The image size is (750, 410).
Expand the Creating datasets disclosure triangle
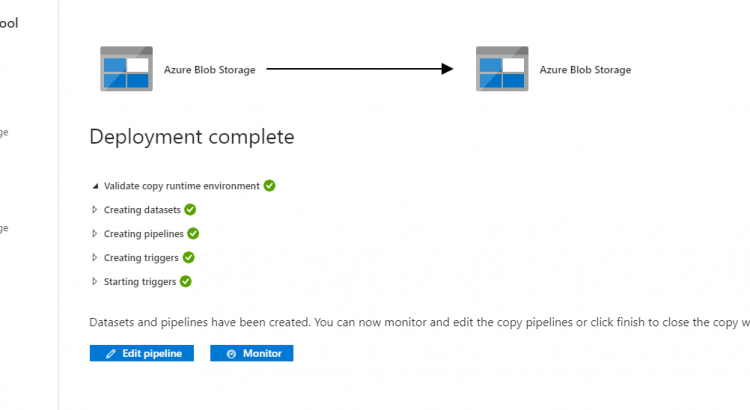click(x=95, y=210)
